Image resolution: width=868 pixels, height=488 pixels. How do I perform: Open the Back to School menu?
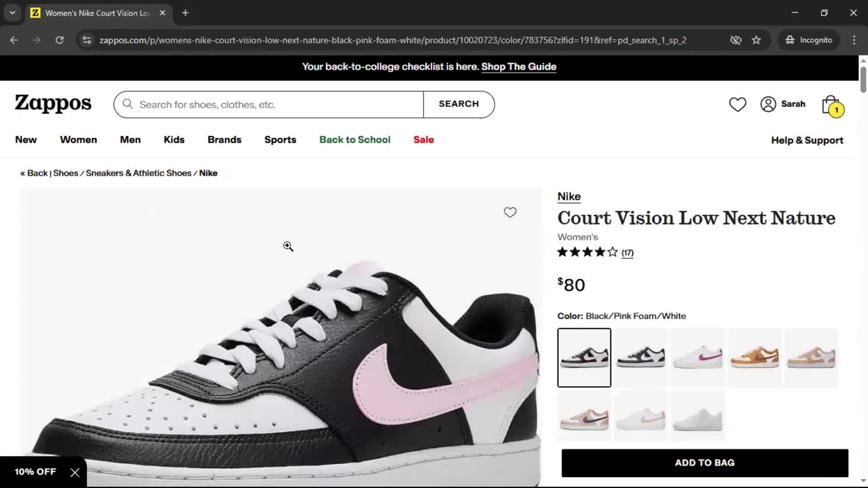click(355, 140)
